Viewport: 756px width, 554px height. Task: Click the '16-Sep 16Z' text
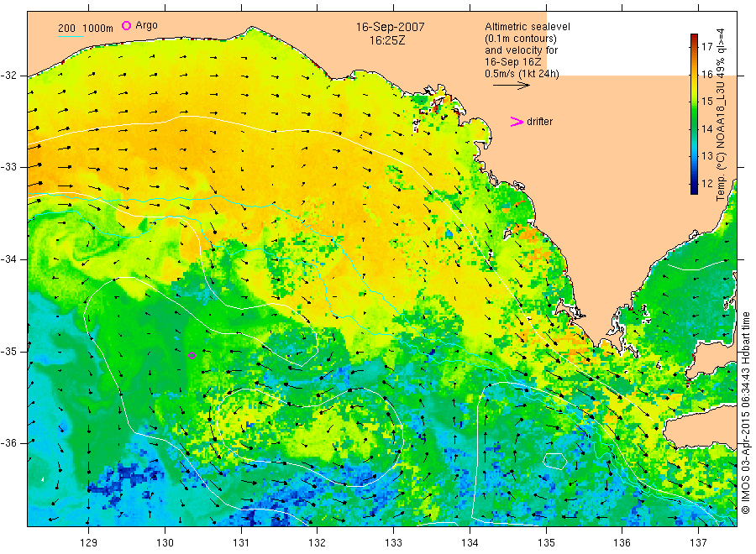pos(512,62)
